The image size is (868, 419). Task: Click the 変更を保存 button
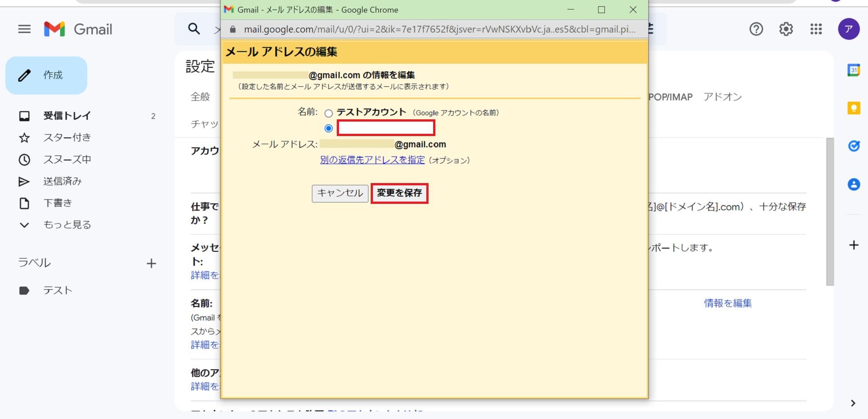coord(399,193)
